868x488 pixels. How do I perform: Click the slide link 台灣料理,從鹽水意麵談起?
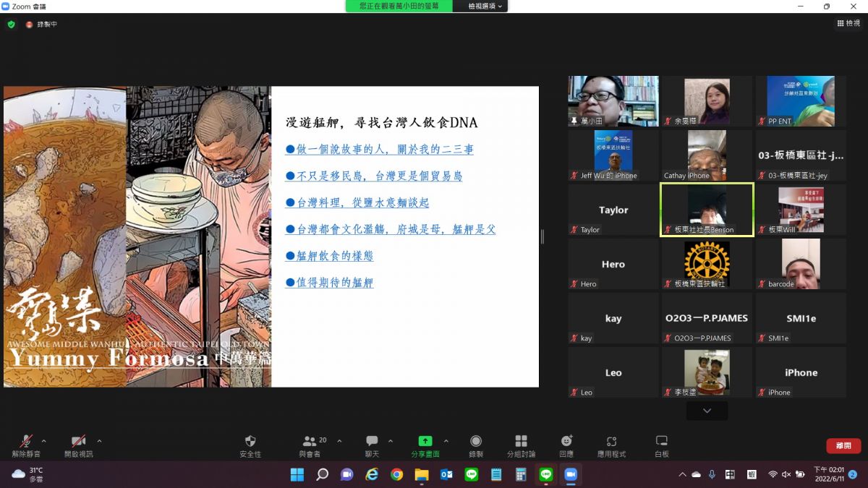(x=357, y=202)
